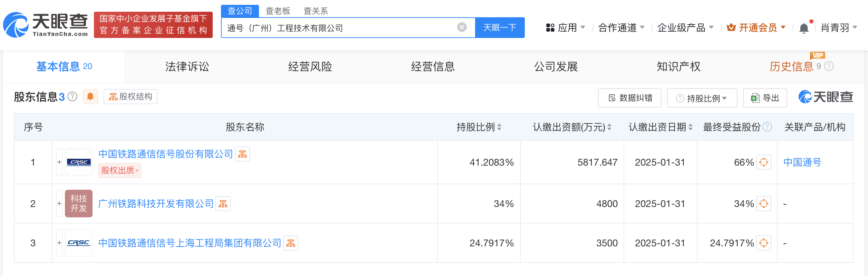868x276 pixels.
Task: Expand row 1 shareholder with plus
Action: click(x=59, y=162)
